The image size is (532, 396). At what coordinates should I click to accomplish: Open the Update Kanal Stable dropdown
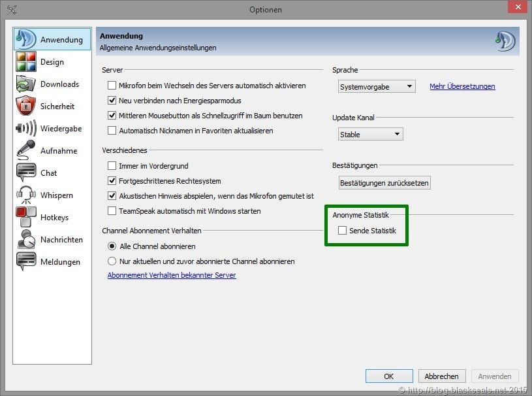point(371,134)
